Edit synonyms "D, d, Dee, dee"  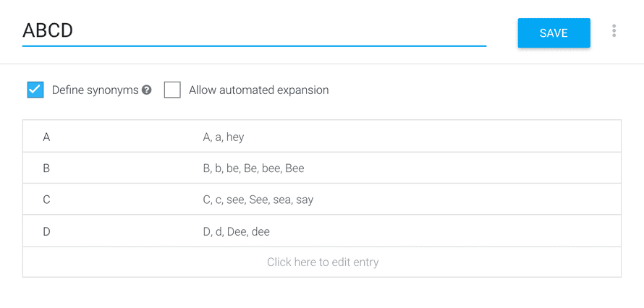(x=236, y=231)
